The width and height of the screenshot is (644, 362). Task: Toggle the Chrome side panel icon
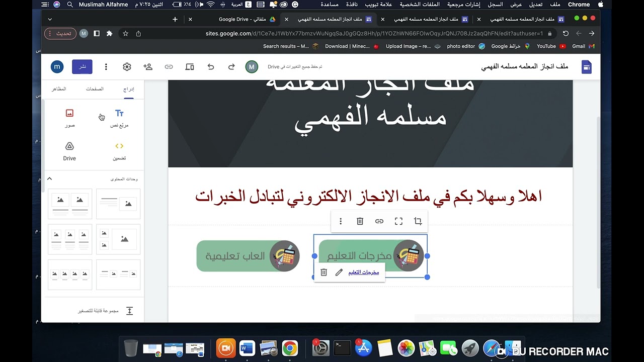pos(97,34)
